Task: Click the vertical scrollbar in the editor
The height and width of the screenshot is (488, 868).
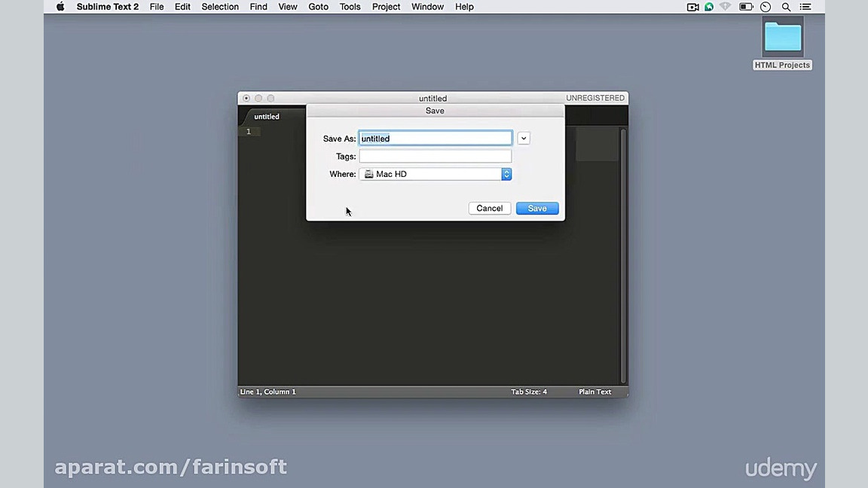Action: 623,255
